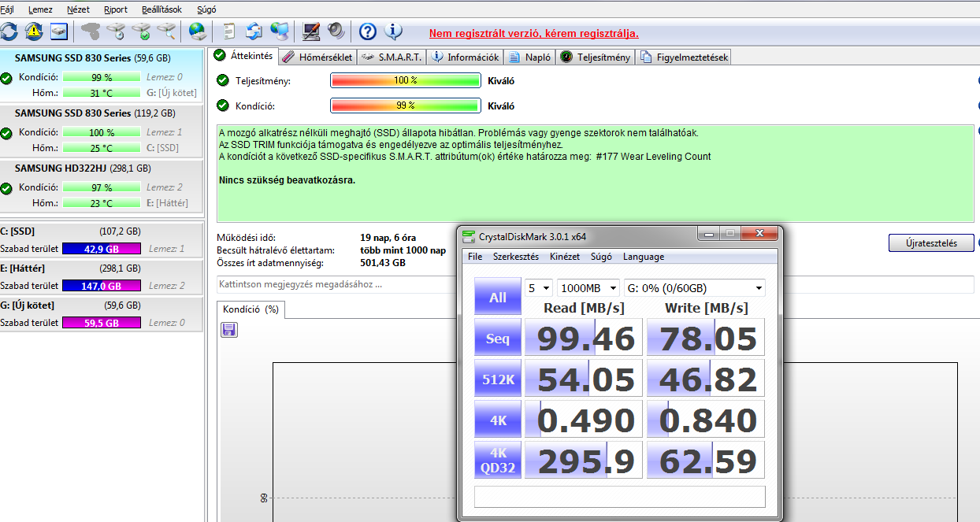Screen dimensions: 980x522
Task: Switch to the Áttekintés tab
Action: pos(243,56)
